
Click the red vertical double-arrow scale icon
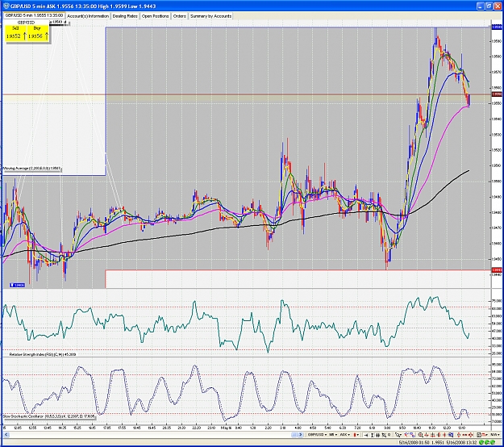pyautogui.click(x=459, y=435)
